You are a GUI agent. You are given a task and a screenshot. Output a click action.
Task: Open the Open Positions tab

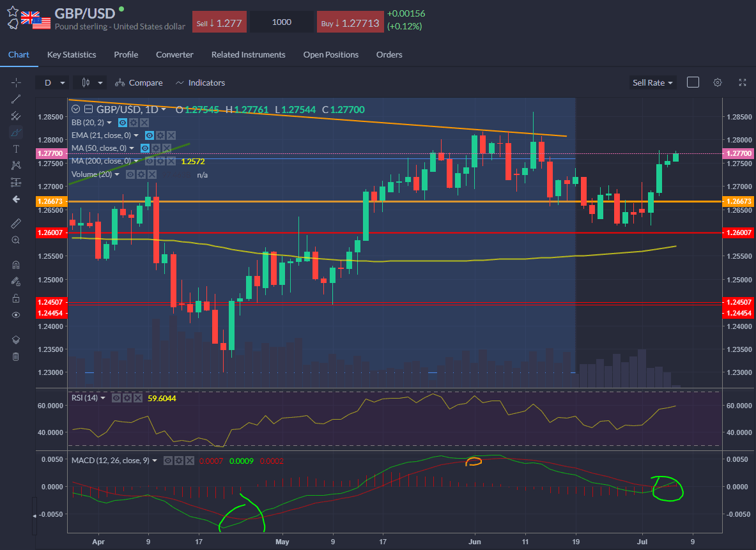(330, 54)
